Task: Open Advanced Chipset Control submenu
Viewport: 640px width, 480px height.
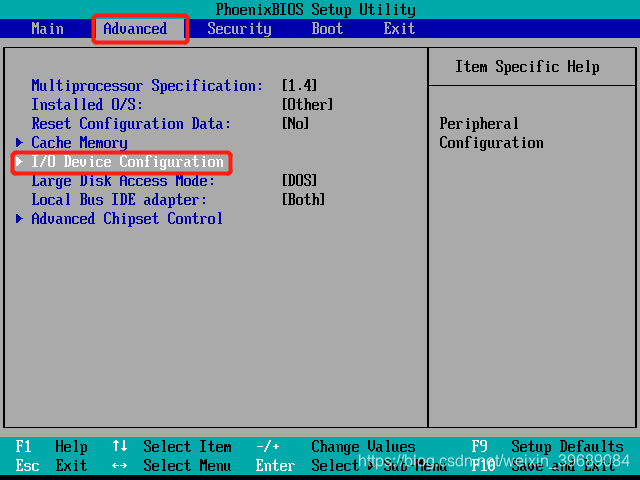Action: 127,219
